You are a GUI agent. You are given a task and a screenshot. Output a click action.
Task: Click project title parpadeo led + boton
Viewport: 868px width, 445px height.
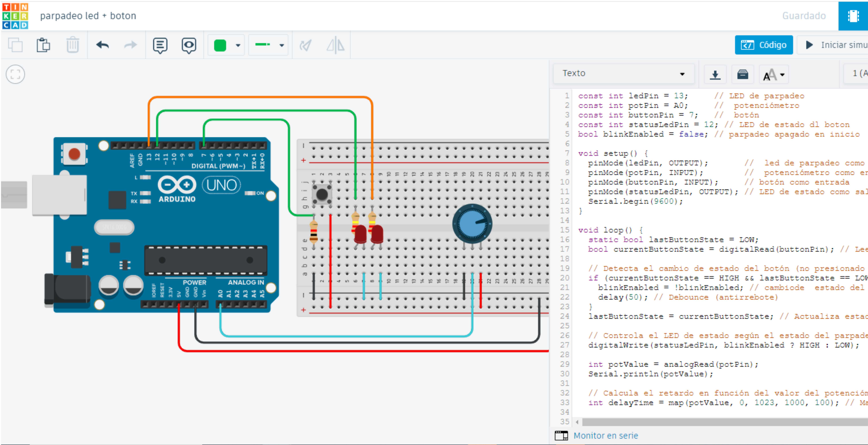click(88, 16)
